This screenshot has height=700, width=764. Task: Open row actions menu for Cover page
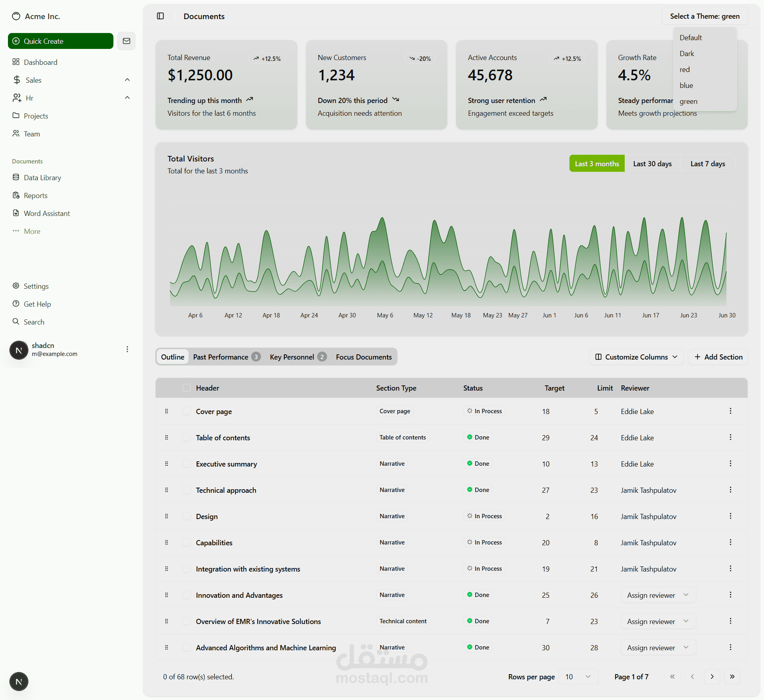coord(730,411)
